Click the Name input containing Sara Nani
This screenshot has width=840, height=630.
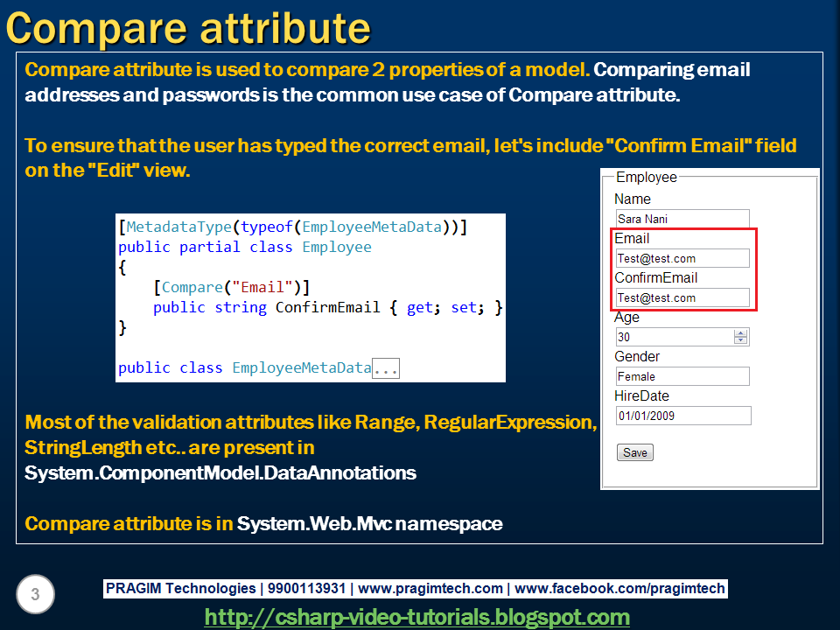click(x=681, y=218)
